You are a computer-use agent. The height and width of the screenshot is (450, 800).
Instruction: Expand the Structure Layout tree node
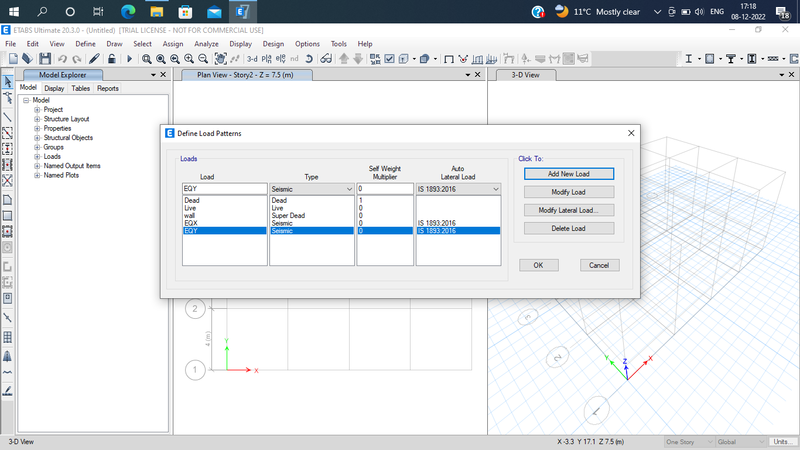[37, 119]
